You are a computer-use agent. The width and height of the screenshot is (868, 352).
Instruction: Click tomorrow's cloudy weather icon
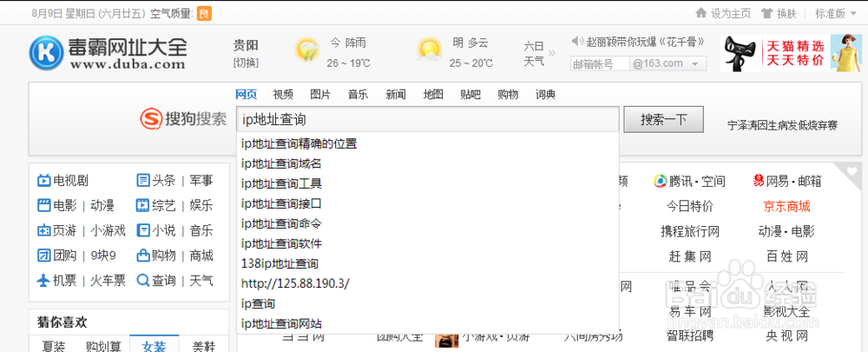tap(429, 50)
